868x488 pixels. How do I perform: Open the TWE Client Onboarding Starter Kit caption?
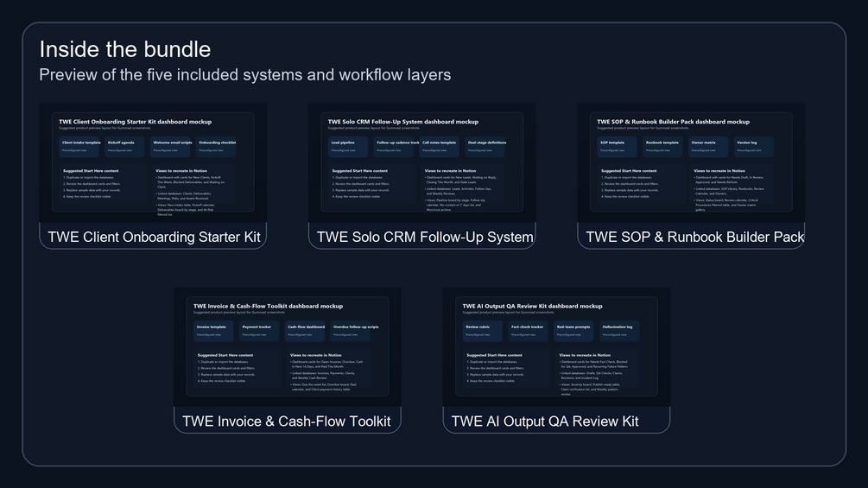tap(154, 237)
